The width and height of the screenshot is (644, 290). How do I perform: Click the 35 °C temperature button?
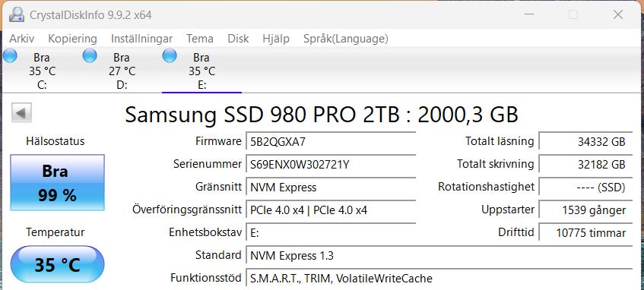58,265
